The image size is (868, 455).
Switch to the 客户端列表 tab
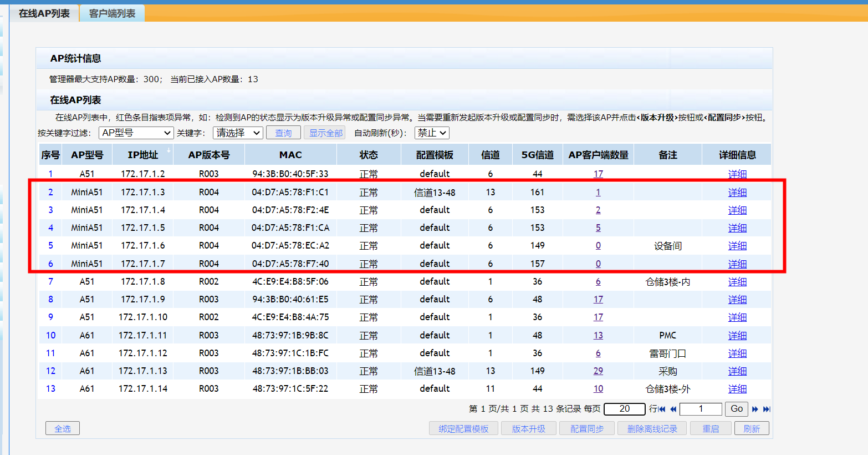pyautogui.click(x=112, y=13)
